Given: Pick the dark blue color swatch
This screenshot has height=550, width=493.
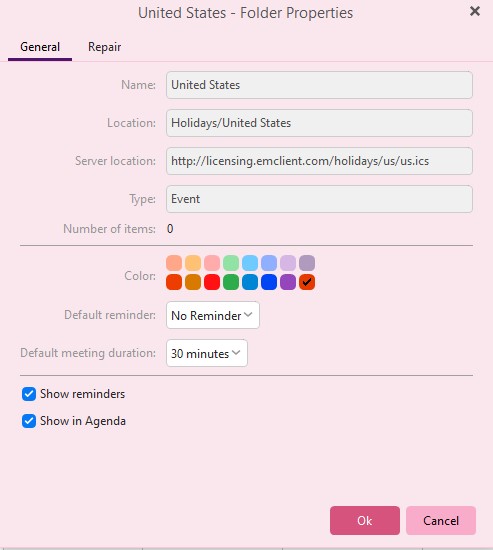Looking at the screenshot, I should (x=269, y=282).
